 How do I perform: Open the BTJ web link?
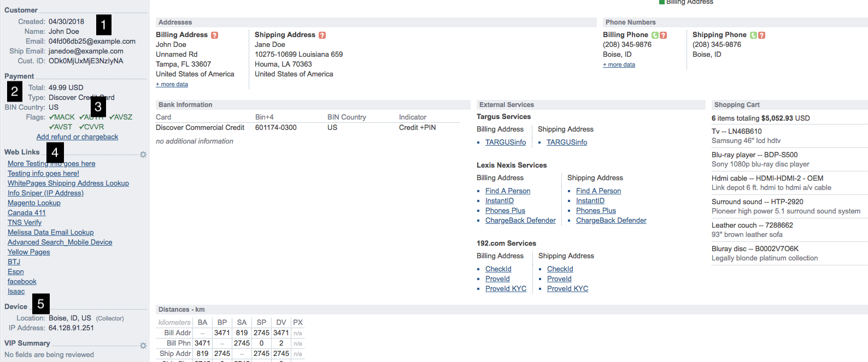[x=14, y=262]
